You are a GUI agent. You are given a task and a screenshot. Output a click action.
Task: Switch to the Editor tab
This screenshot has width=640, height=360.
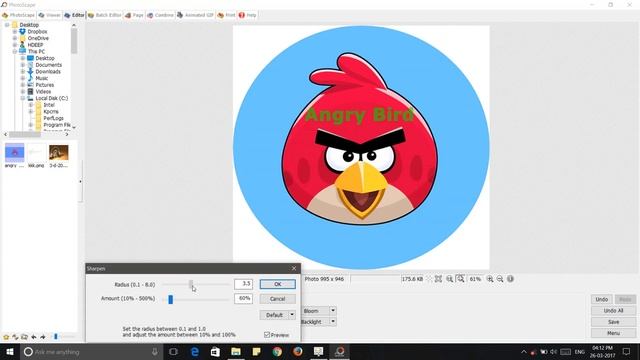[x=74, y=15]
